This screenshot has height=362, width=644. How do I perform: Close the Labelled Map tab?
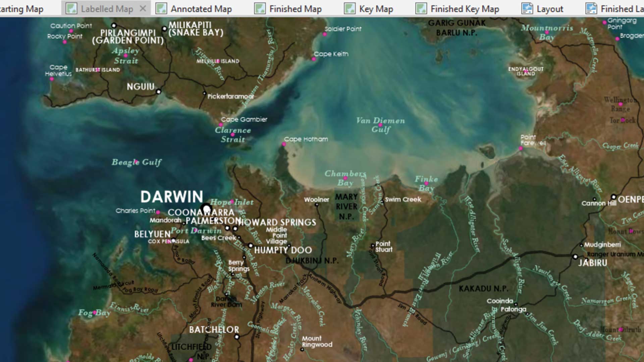[143, 9]
